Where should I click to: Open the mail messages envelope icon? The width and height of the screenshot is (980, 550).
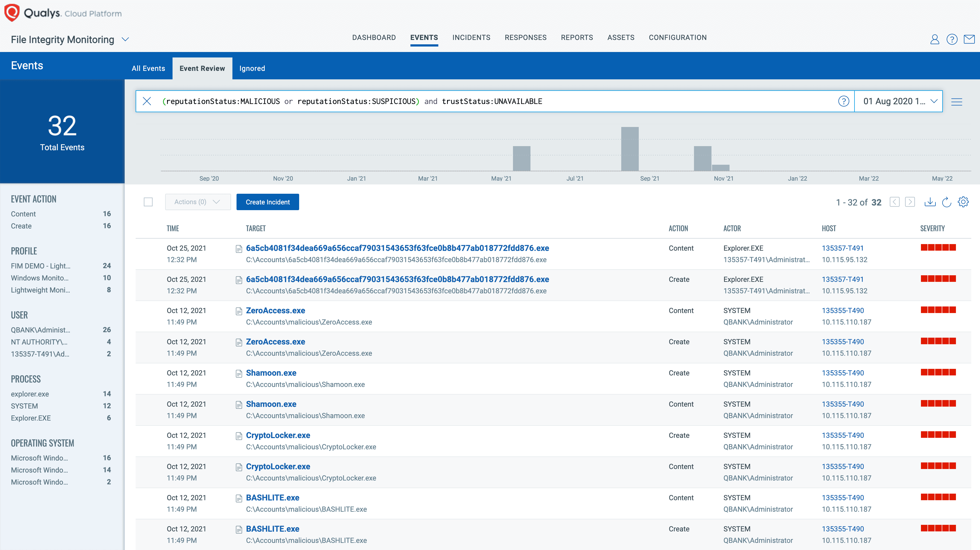(x=969, y=39)
